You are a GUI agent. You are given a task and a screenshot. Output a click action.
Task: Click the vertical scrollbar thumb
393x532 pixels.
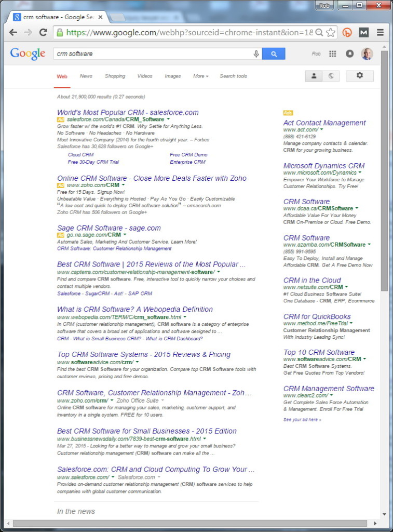(x=384, y=170)
